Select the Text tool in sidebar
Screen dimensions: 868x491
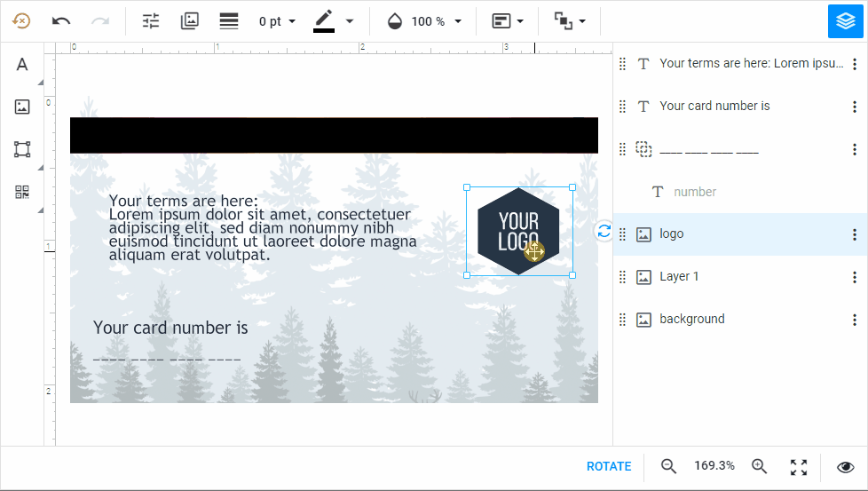[x=22, y=65]
